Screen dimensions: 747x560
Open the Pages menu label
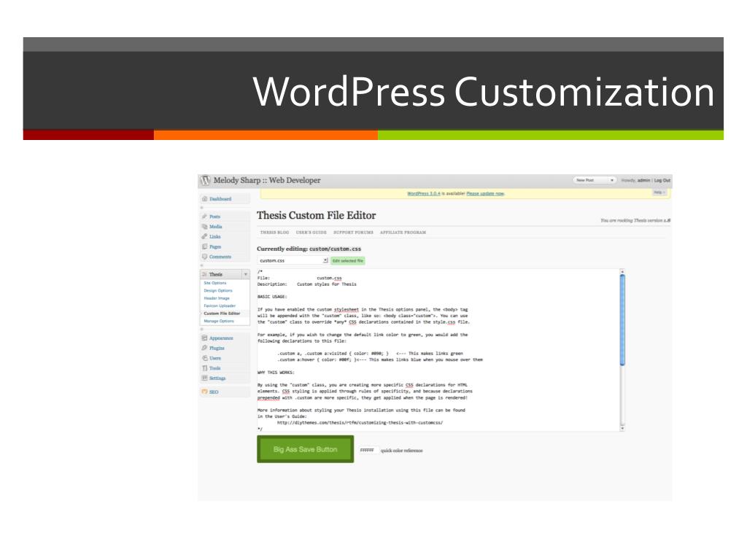(215, 246)
